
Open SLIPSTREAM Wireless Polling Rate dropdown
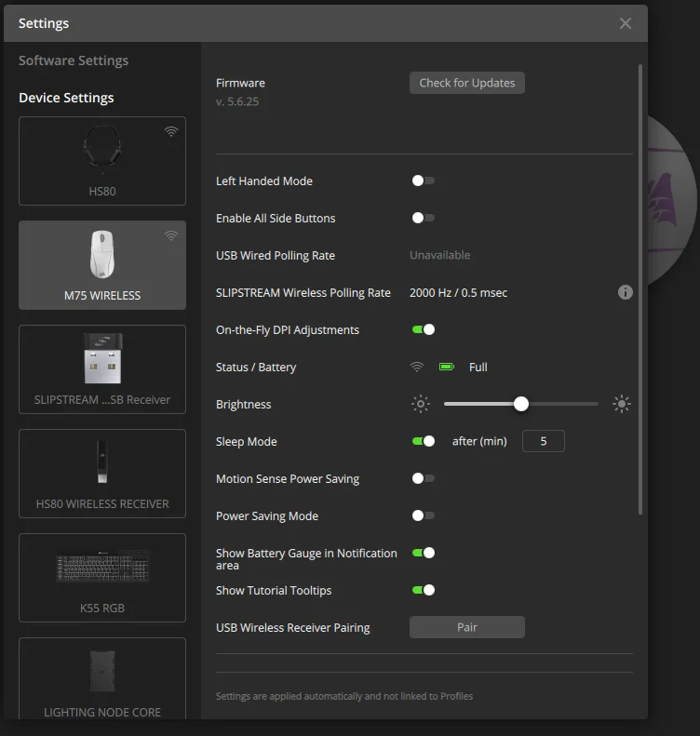458,292
